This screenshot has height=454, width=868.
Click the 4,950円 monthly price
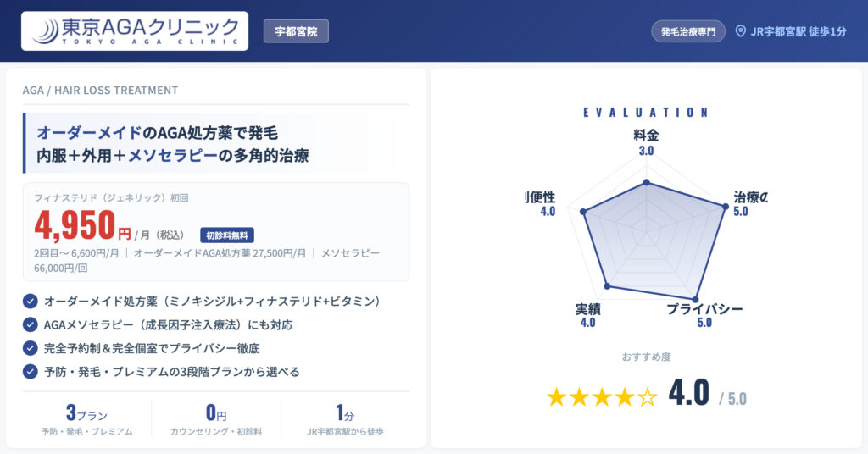(83, 225)
